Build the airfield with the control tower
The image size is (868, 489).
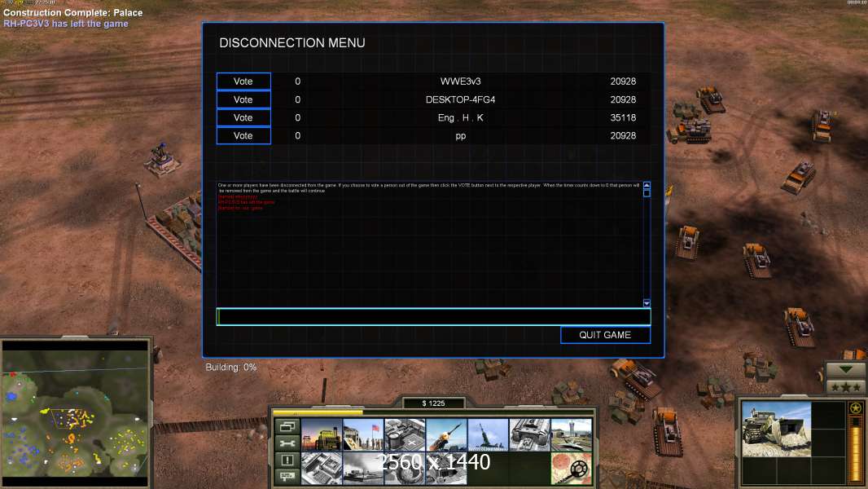(x=572, y=434)
